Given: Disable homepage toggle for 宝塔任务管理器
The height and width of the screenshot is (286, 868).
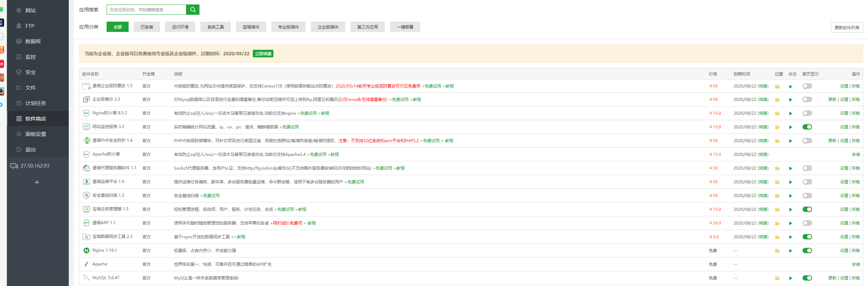Looking at the screenshot, I should (807, 209).
